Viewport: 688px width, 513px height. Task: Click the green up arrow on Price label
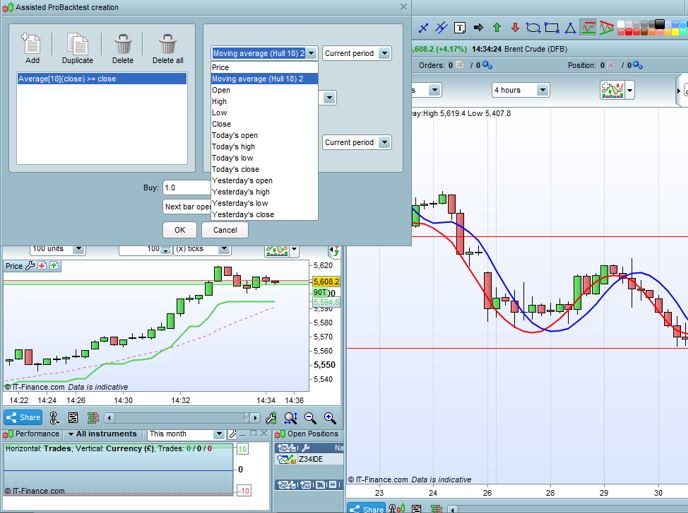pyautogui.click(x=54, y=265)
